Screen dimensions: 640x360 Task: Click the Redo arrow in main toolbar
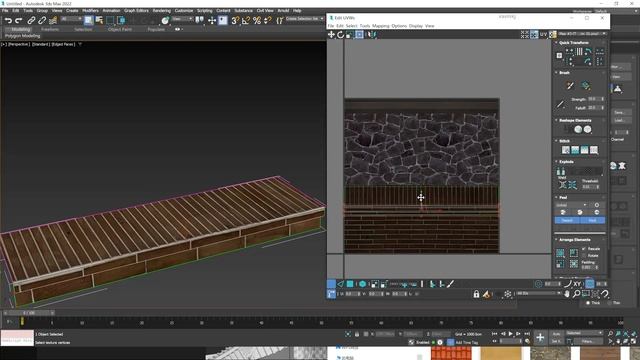(x=18, y=20)
